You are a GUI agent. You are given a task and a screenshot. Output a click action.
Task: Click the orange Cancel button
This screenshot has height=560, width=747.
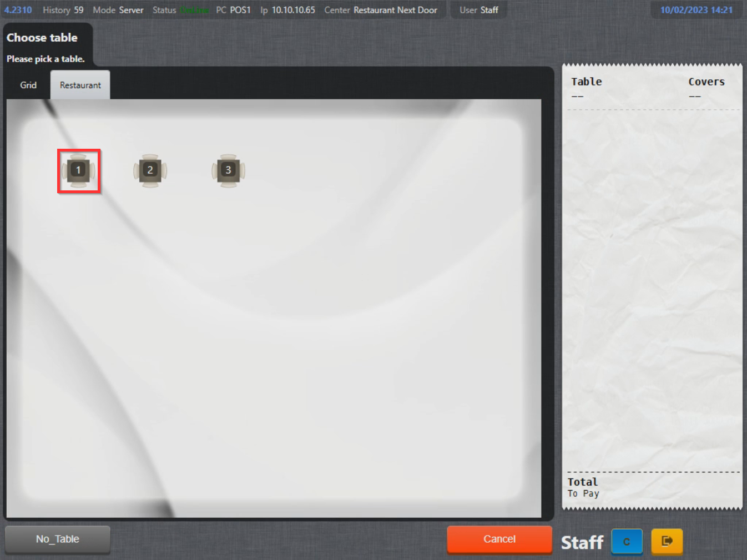coord(499,539)
